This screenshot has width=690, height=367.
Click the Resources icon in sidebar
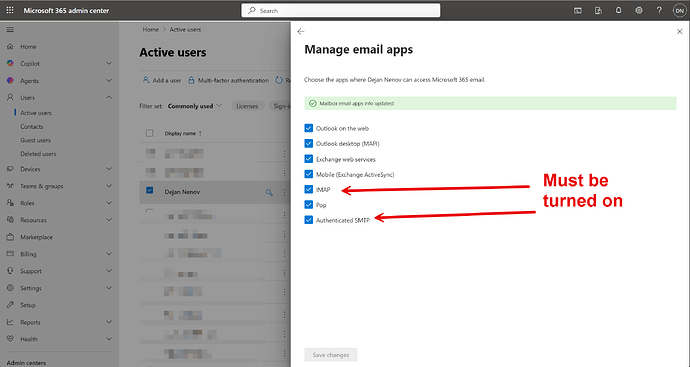point(10,220)
